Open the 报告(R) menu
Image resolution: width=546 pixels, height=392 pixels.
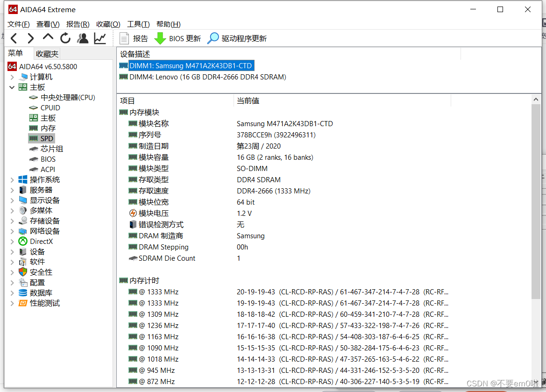(x=78, y=24)
